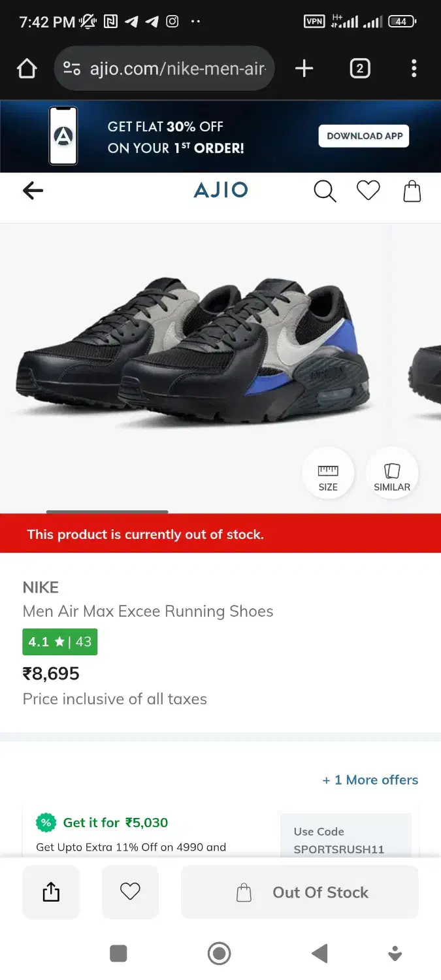Viewport: 441px width, 980px height.
Task: Tap the Out Of Stock button
Action: pyautogui.click(x=300, y=892)
